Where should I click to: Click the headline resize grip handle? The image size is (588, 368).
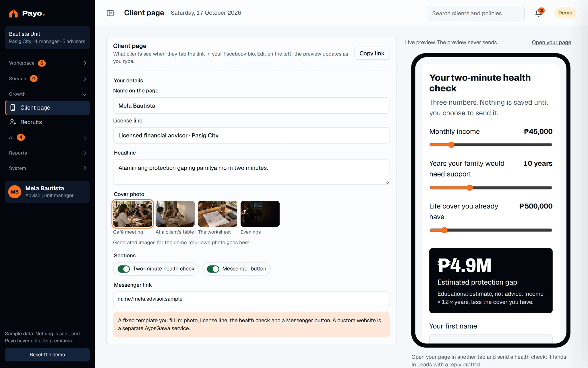[x=387, y=182]
